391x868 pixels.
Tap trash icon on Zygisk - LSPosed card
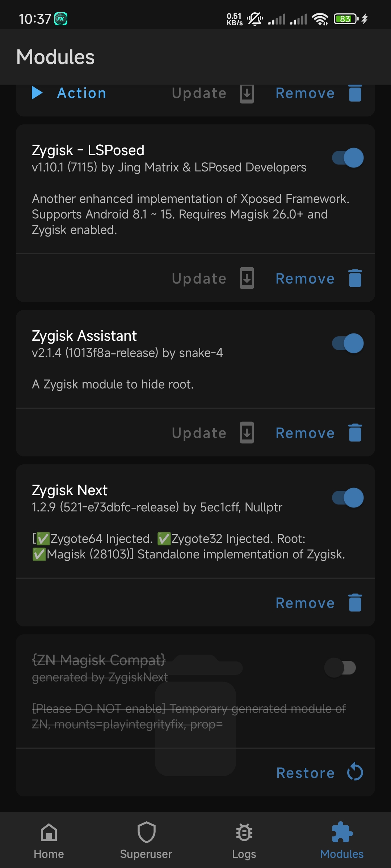pos(355,278)
